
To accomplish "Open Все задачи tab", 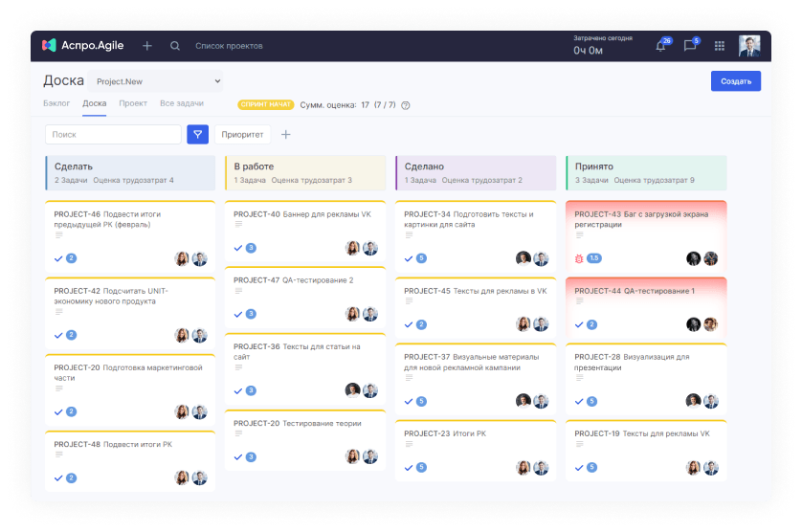I will point(182,103).
